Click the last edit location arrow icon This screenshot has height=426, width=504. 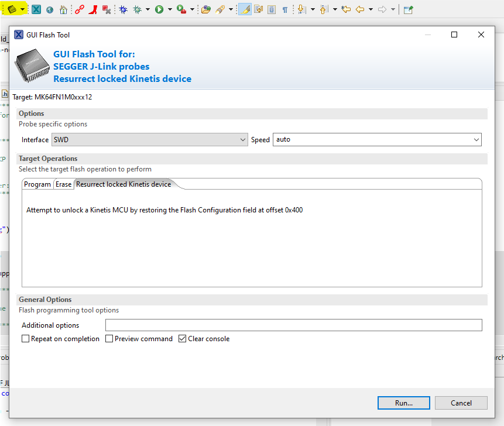coord(346,9)
